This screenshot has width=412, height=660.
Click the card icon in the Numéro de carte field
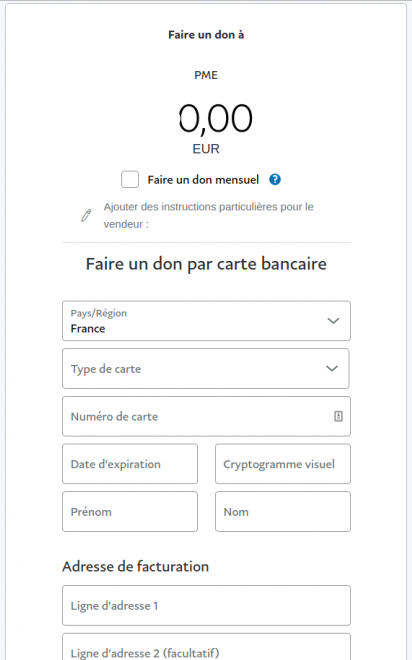pos(338,416)
